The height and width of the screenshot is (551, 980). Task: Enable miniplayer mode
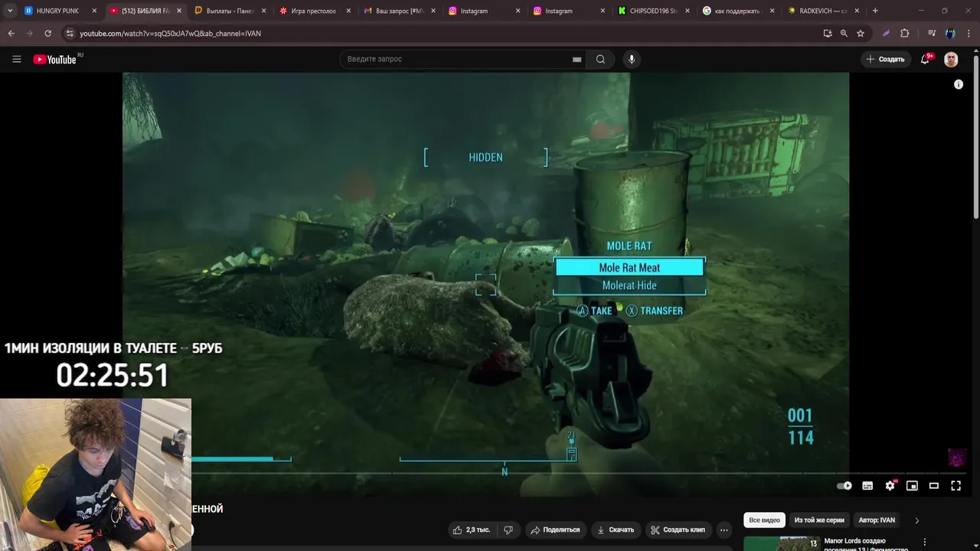pyautogui.click(x=912, y=485)
